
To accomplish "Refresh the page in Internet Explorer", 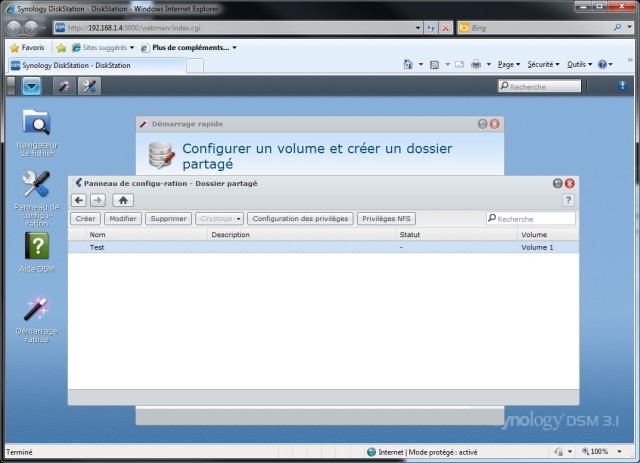I will click(431, 28).
